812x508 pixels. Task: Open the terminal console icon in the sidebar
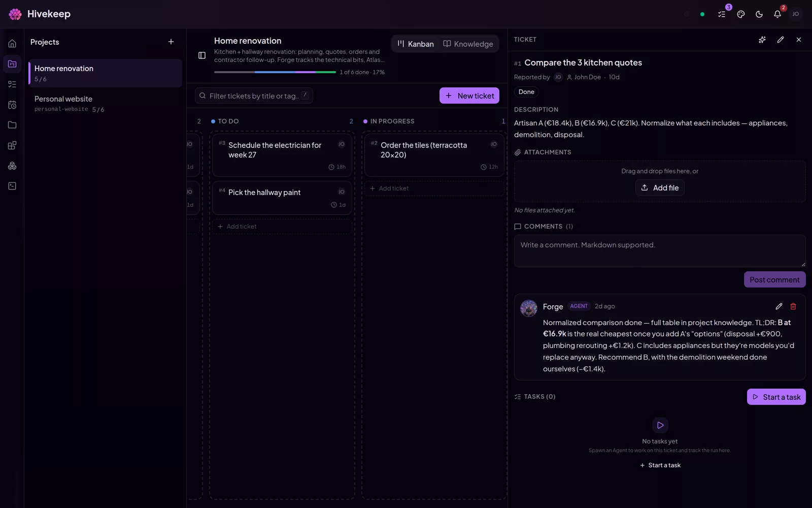pos(12,186)
